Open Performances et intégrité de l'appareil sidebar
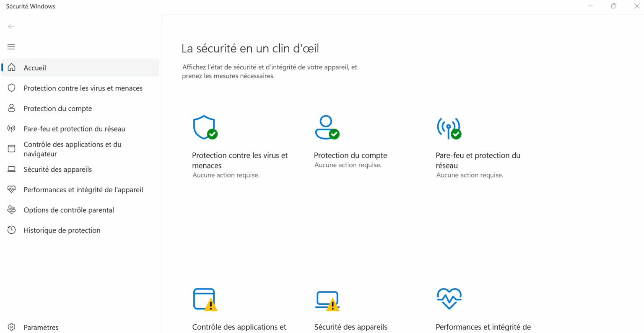644x333 pixels. [x=80, y=189]
